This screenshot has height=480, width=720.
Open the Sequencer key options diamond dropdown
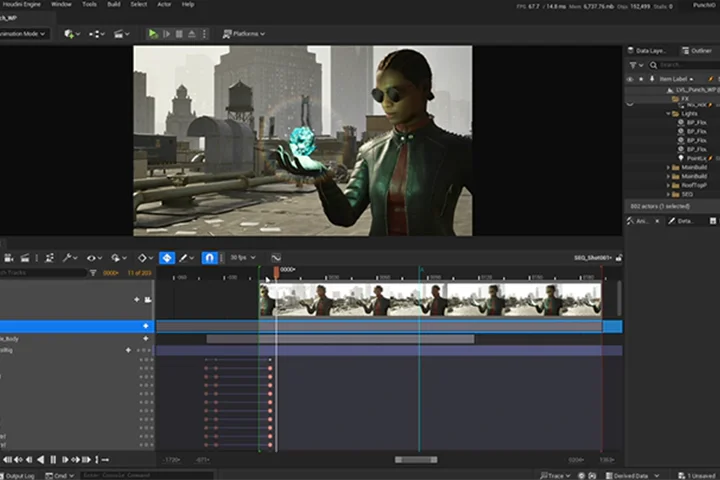pos(145,258)
